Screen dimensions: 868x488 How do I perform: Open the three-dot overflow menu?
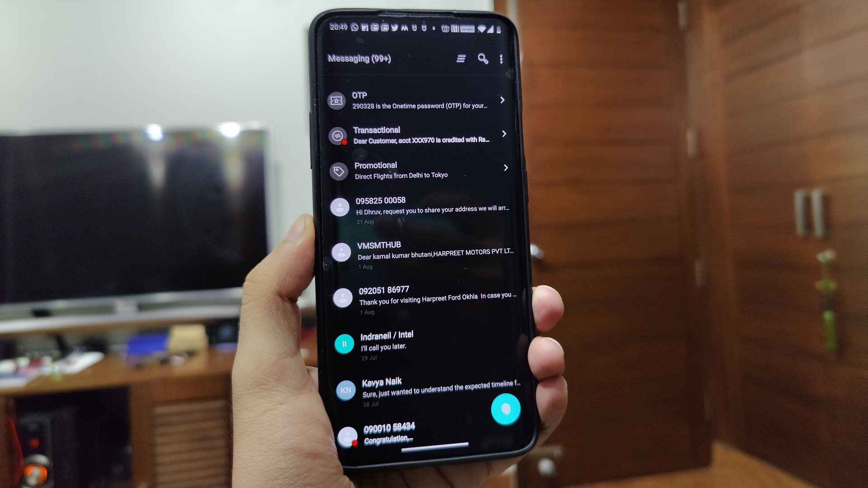tap(503, 58)
